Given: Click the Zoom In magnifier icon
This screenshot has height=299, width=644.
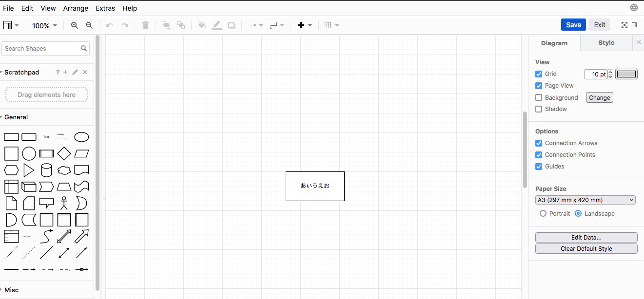Looking at the screenshot, I should (75, 25).
